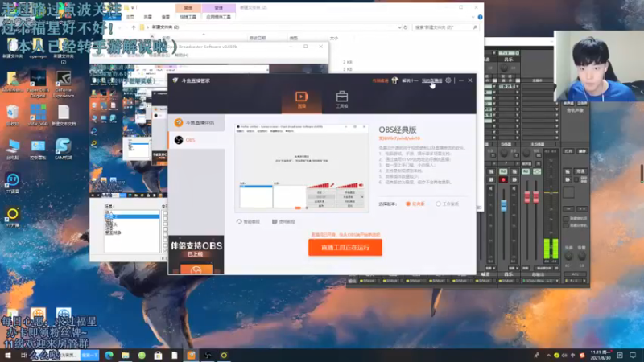
Task: Adjust the blue channel fader in mixer
Action: [504, 206]
